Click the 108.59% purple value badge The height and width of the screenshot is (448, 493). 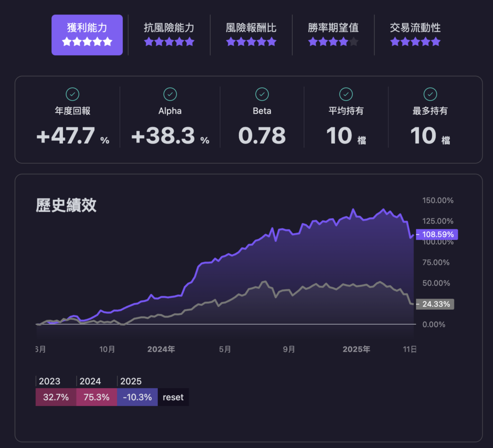pos(437,235)
